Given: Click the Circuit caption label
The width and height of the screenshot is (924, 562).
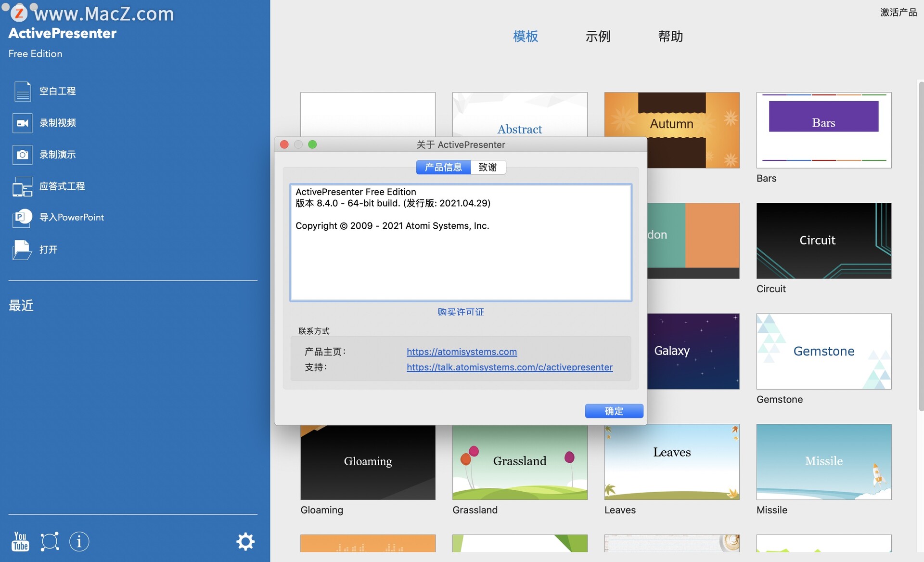Looking at the screenshot, I should [771, 289].
